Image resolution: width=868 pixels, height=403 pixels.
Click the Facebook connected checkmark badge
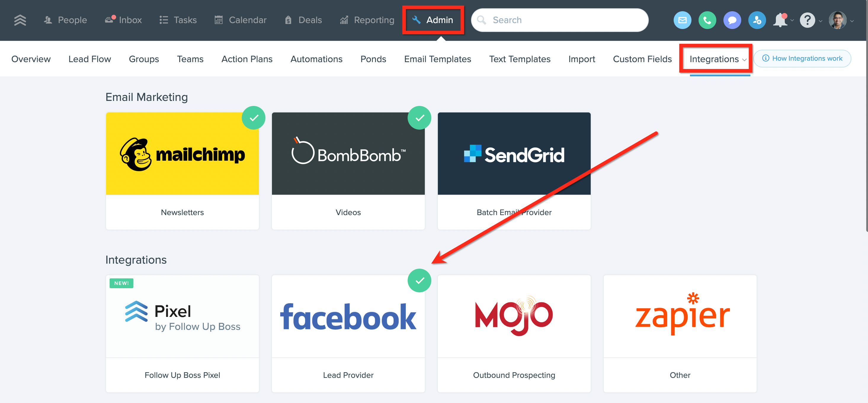419,281
